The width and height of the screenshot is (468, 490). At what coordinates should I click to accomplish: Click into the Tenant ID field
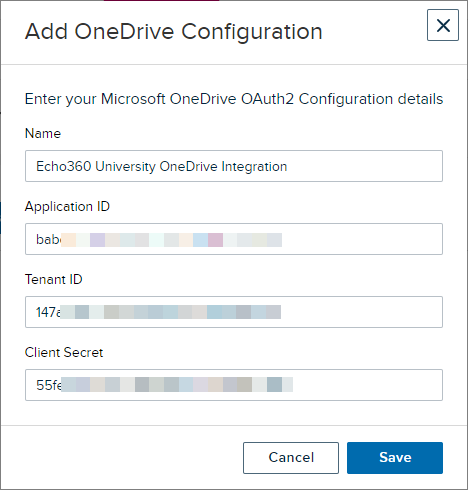(x=234, y=312)
